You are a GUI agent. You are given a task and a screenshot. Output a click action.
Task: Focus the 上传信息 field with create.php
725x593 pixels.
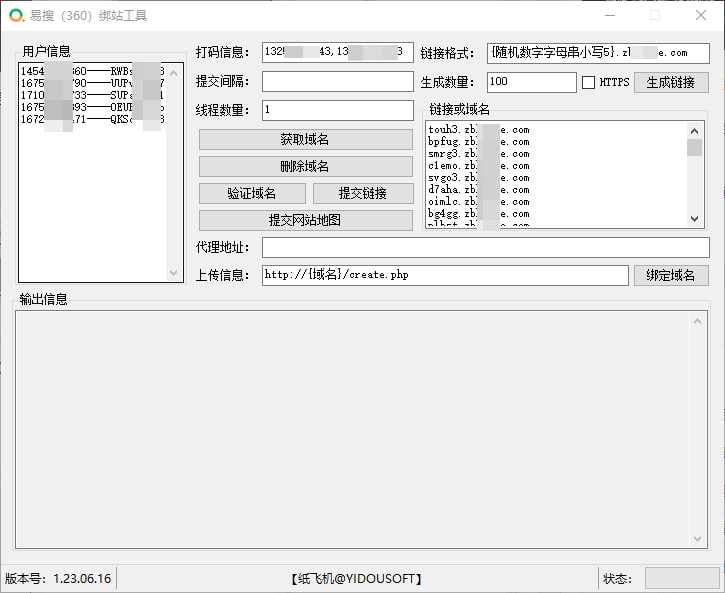[445, 275]
